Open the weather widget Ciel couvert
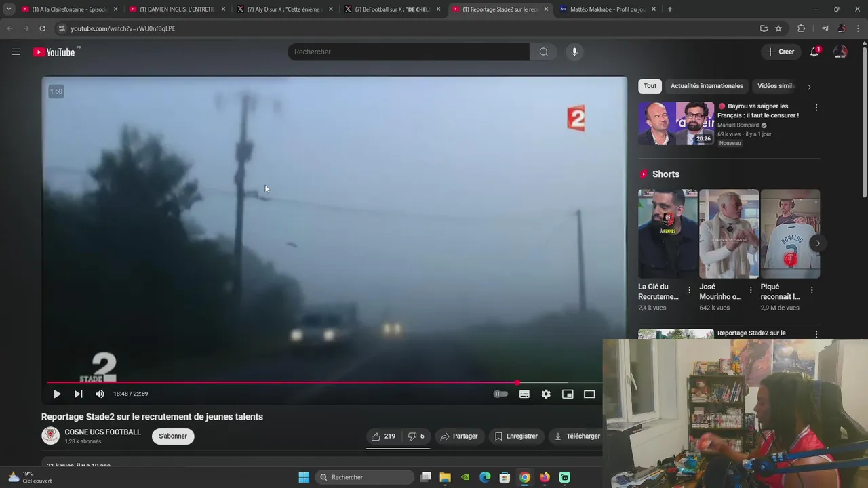This screenshot has width=868, height=488. [x=30, y=477]
